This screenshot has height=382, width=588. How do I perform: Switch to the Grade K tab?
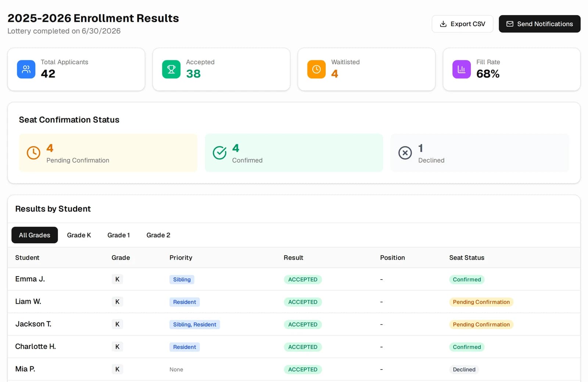[79, 235]
